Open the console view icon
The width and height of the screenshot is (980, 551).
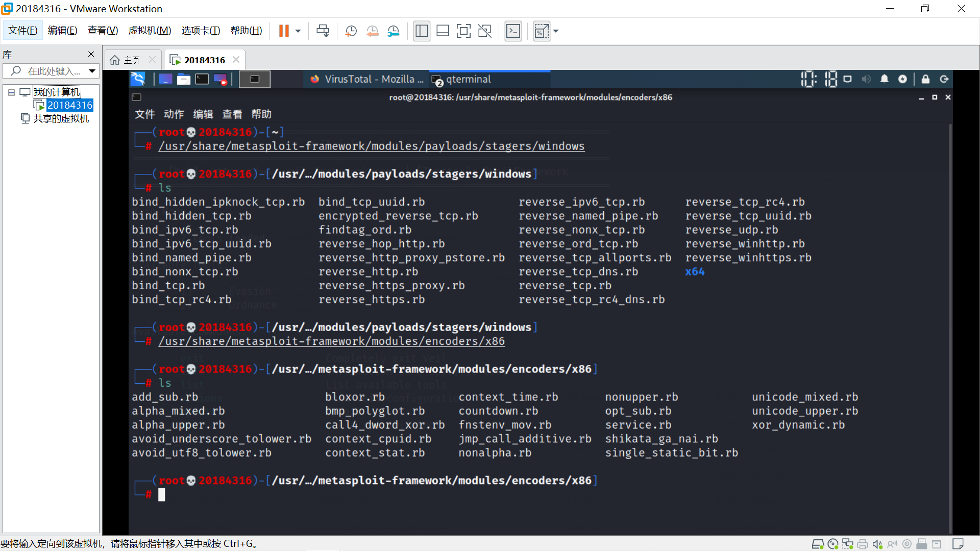click(x=513, y=31)
